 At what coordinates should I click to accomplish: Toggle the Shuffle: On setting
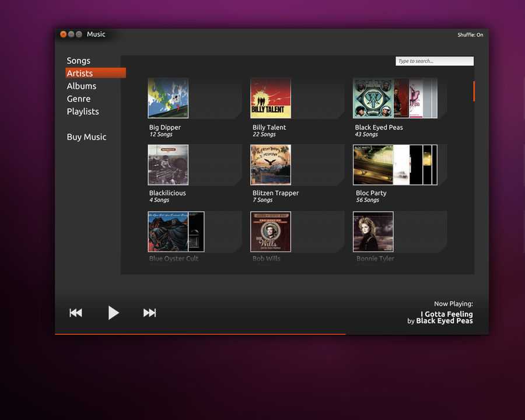[x=470, y=35]
